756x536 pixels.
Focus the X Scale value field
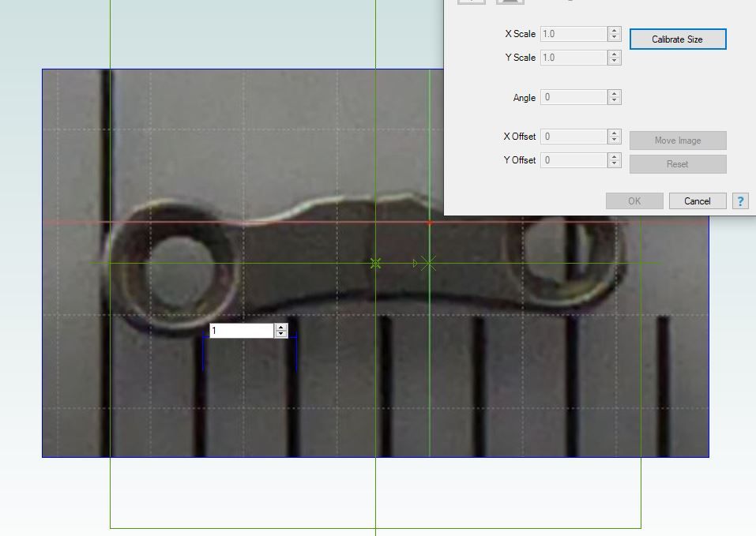[x=574, y=34]
